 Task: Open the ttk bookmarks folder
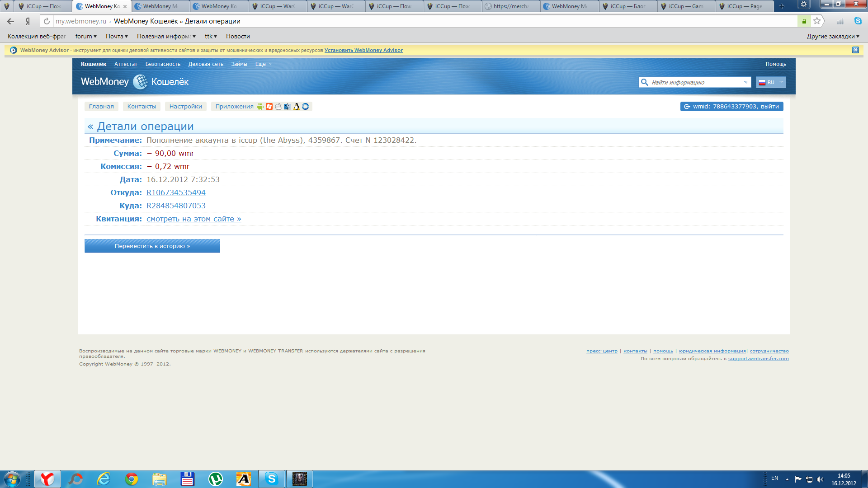[x=211, y=36]
